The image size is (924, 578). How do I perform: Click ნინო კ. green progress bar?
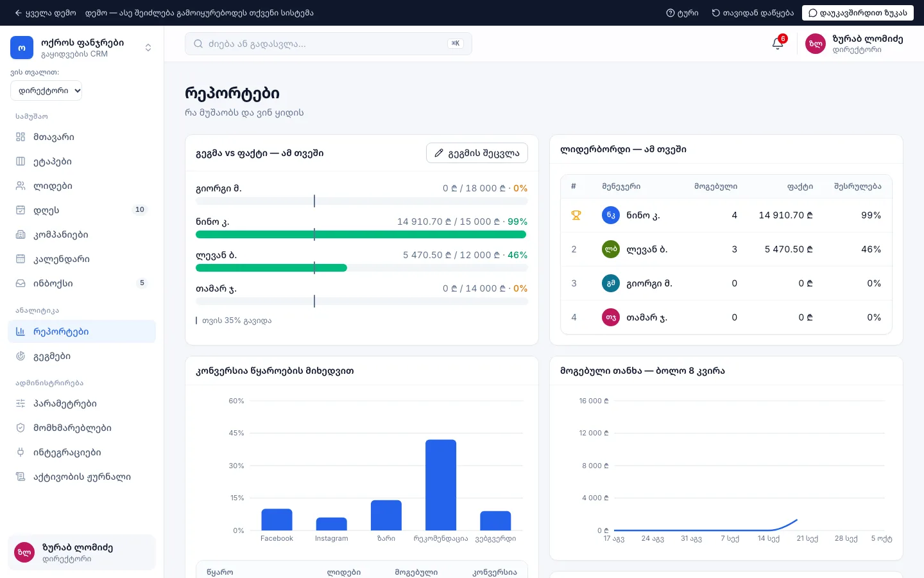[361, 234]
